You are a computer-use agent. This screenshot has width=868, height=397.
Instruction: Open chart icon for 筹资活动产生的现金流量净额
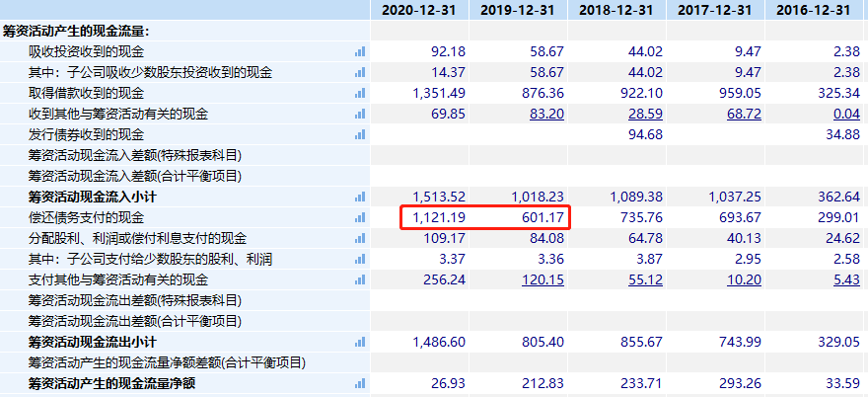pos(359,383)
